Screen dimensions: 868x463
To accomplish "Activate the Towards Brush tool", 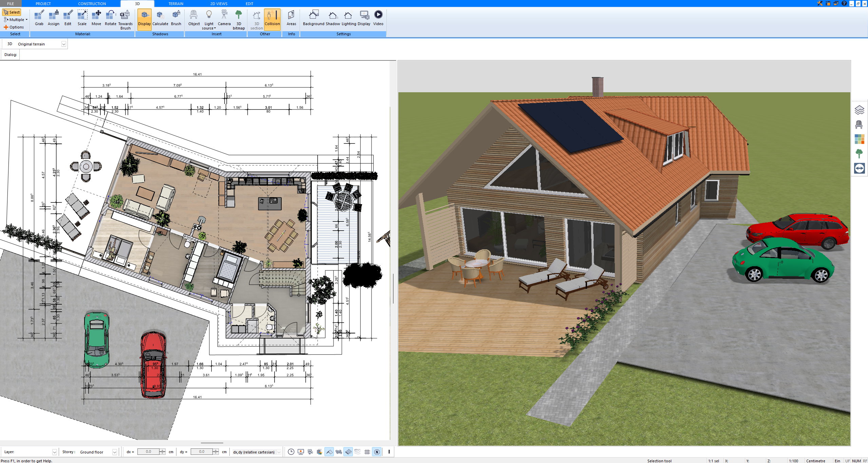I will [x=125, y=20].
